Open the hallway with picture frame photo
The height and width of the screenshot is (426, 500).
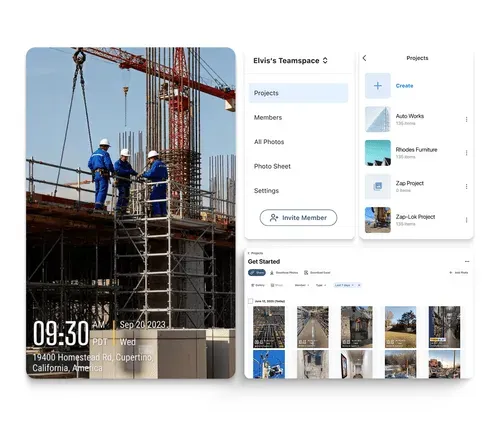pos(356,364)
